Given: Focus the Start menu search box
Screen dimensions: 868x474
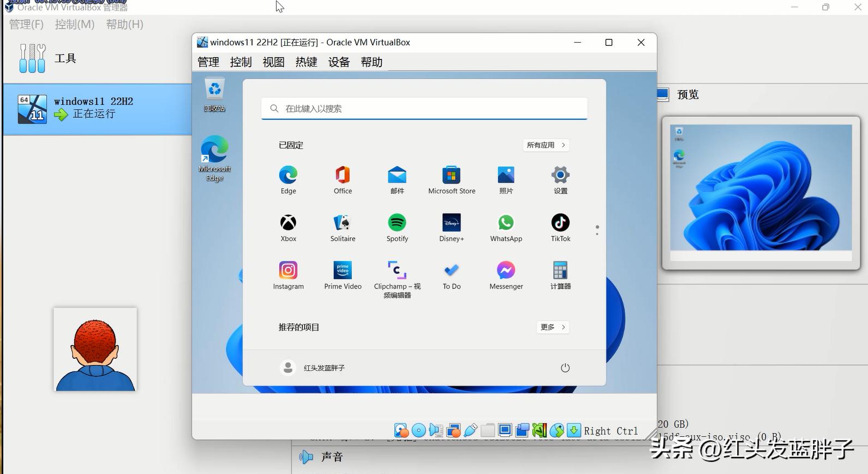Looking at the screenshot, I should (x=424, y=108).
